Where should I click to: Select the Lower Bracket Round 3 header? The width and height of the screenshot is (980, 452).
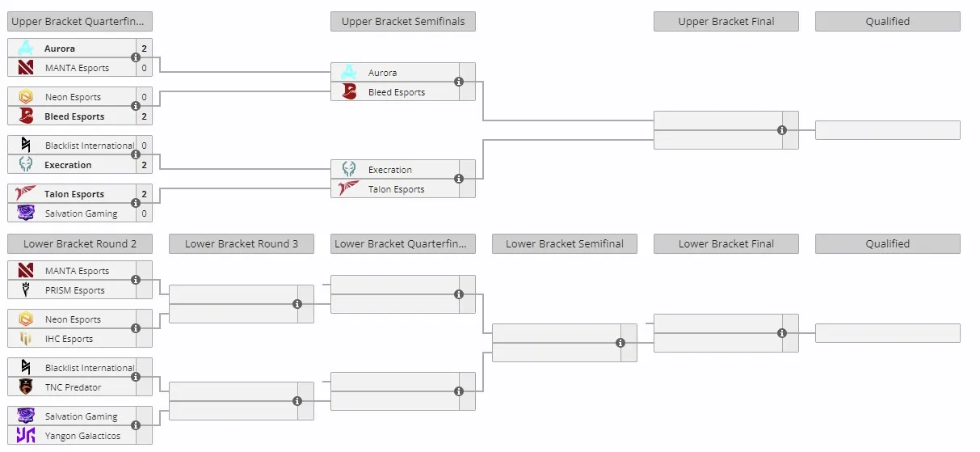[x=242, y=243]
